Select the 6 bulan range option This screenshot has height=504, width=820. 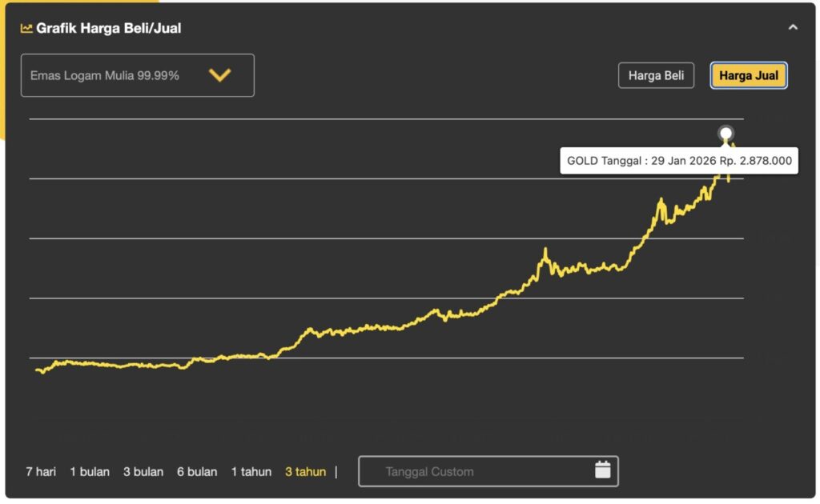point(197,471)
